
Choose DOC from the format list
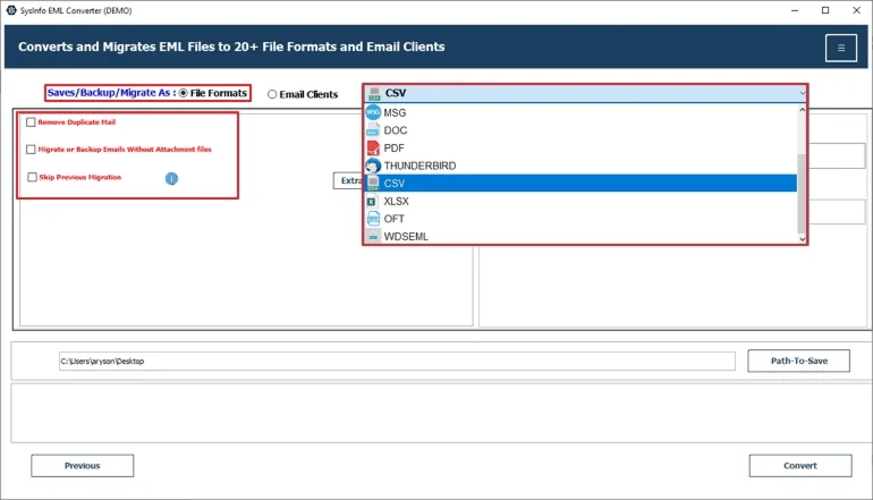581,130
